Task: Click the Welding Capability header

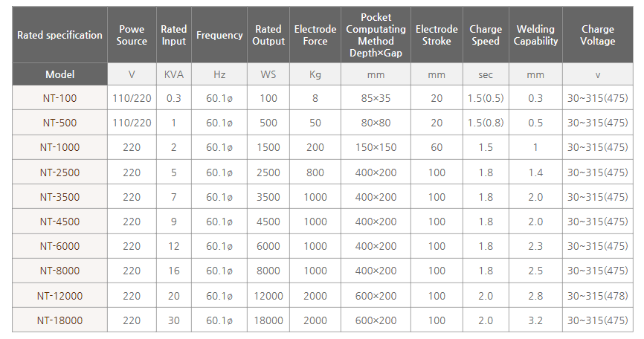Action: click(x=535, y=35)
